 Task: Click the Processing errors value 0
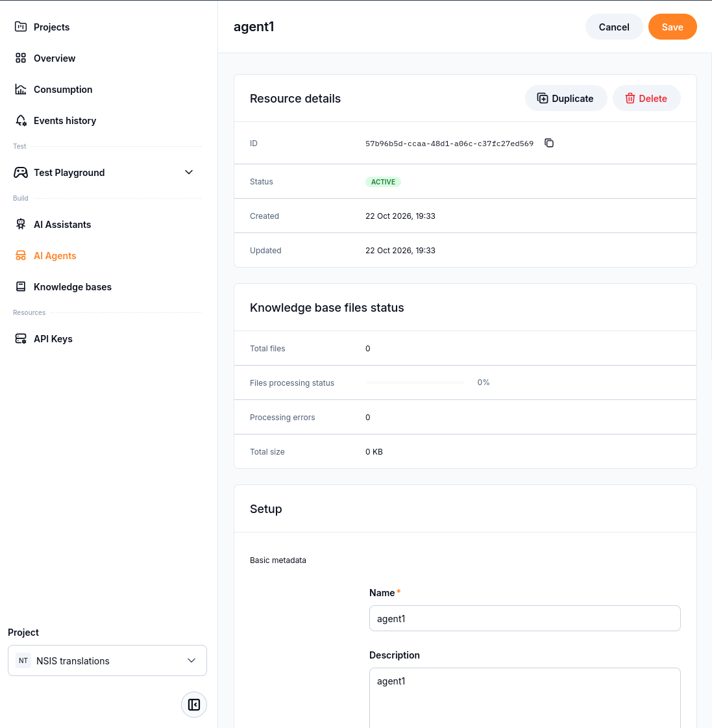tap(367, 418)
